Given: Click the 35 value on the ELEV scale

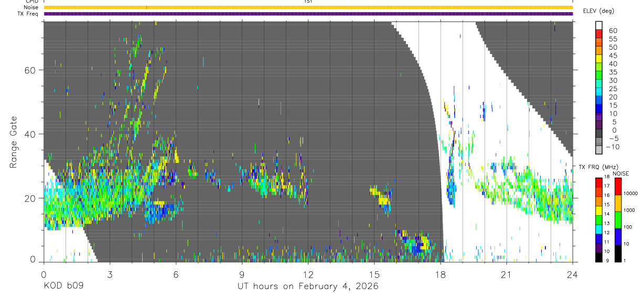Looking at the screenshot, I should (613, 72).
